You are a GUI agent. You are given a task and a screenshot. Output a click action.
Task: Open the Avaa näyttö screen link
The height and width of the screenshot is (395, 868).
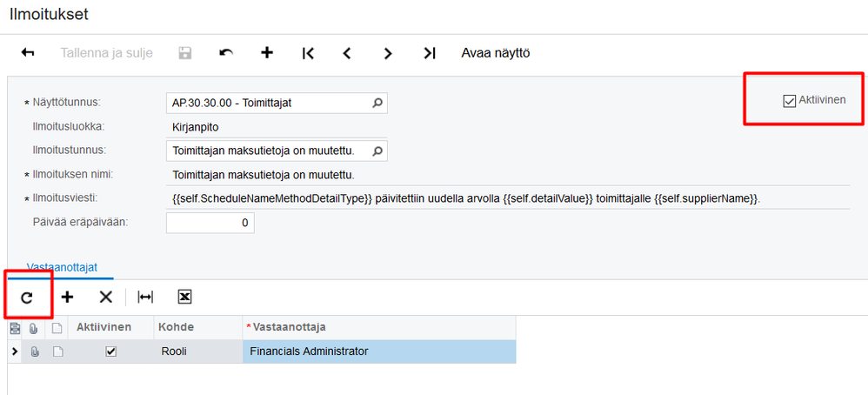coord(496,53)
